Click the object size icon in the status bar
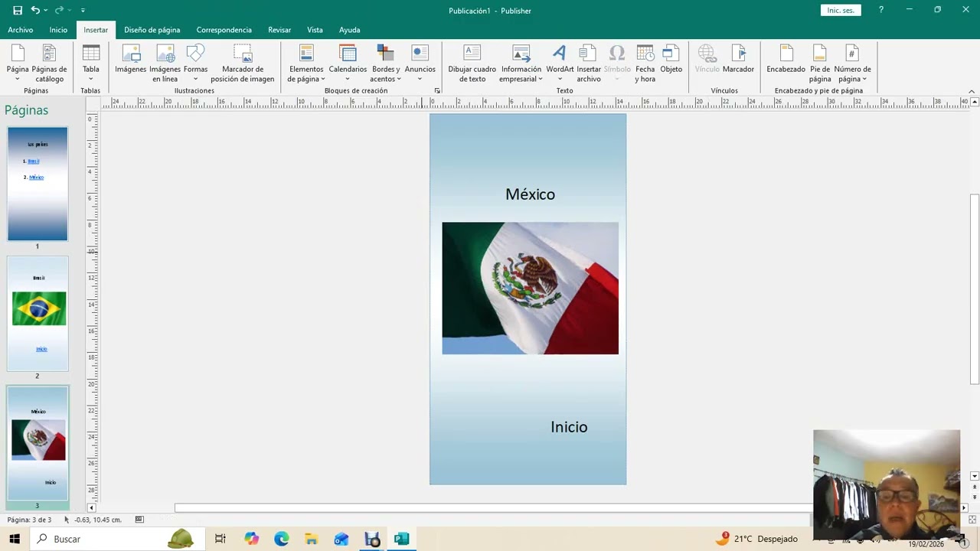Image resolution: width=980 pixels, height=551 pixels. pyautogui.click(x=139, y=520)
